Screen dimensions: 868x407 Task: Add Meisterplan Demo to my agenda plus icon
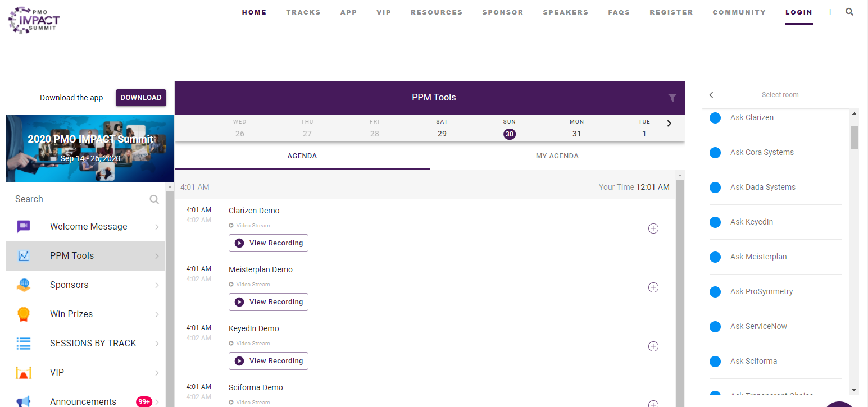[653, 287]
